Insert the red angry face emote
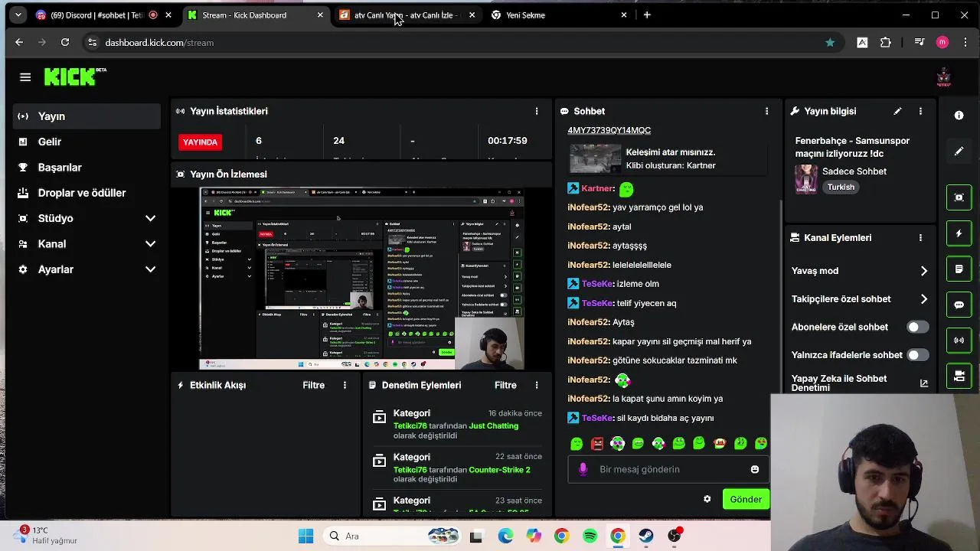Viewport: 980px width, 551px height. 597,443
